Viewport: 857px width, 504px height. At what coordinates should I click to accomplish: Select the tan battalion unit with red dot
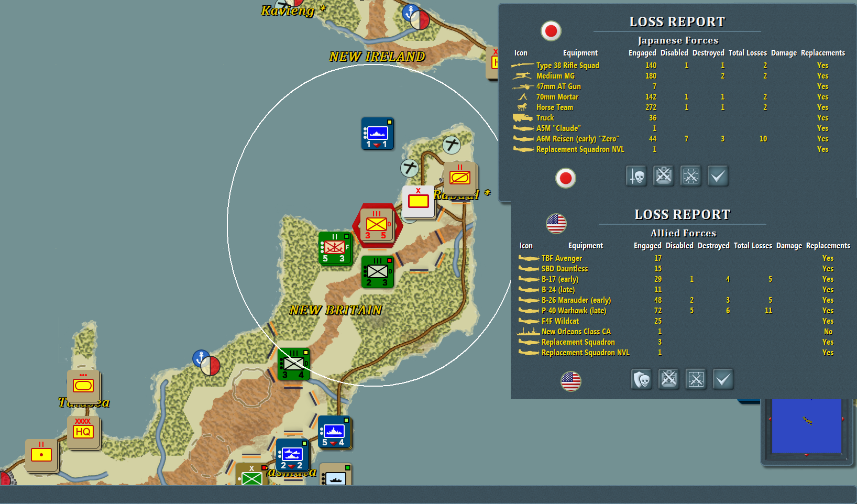[41, 455]
